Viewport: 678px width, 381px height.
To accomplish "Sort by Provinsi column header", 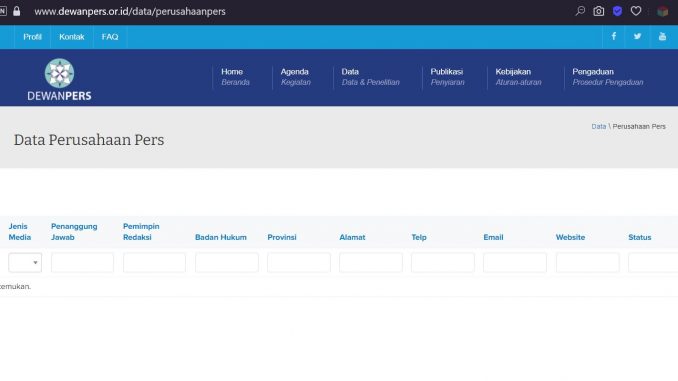I will tap(281, 237).
